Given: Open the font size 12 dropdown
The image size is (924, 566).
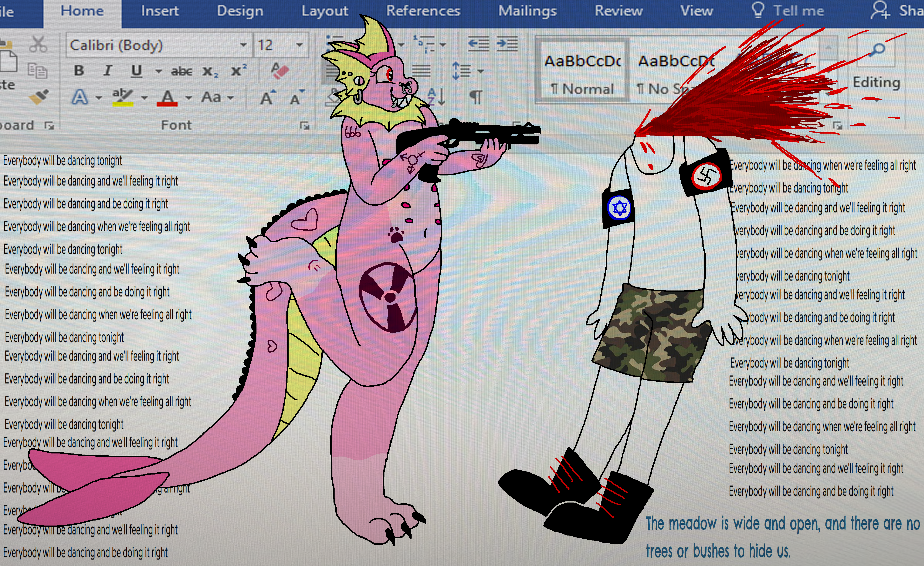Looking at the screenshot, I should click(x=299, y=45).
